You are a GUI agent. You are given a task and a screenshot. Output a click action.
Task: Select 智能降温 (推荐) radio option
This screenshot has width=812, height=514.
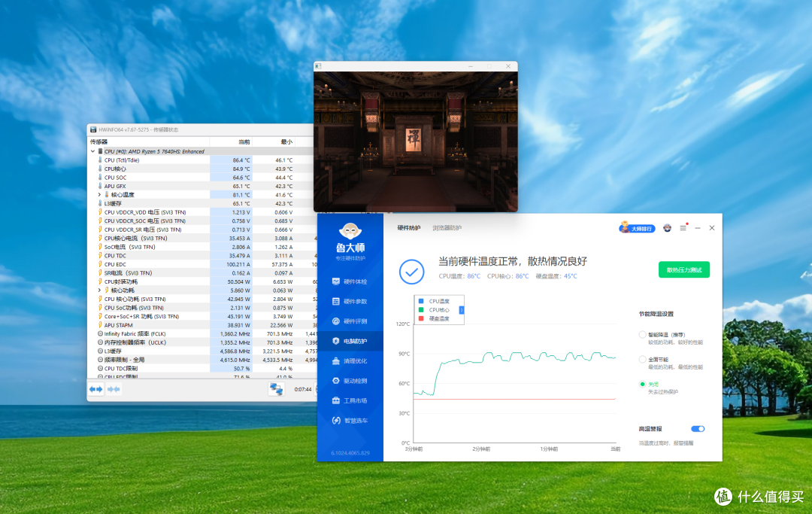coord(642,335)
